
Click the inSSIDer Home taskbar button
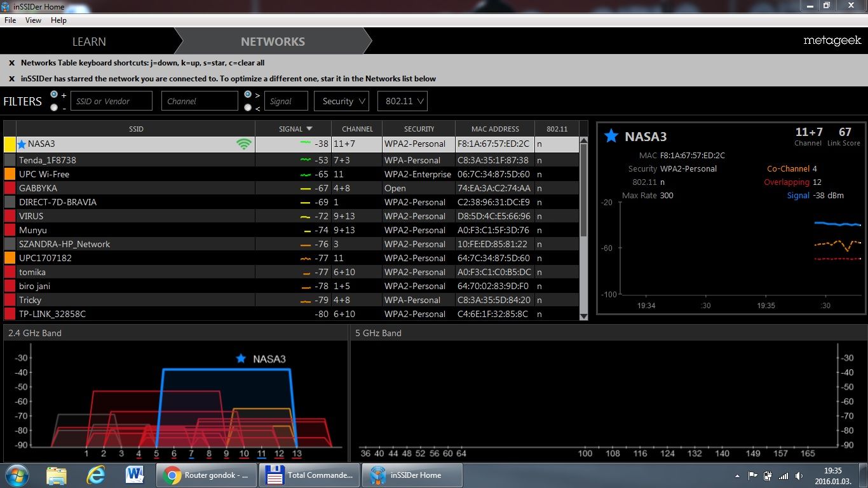[x=412, y=475]
